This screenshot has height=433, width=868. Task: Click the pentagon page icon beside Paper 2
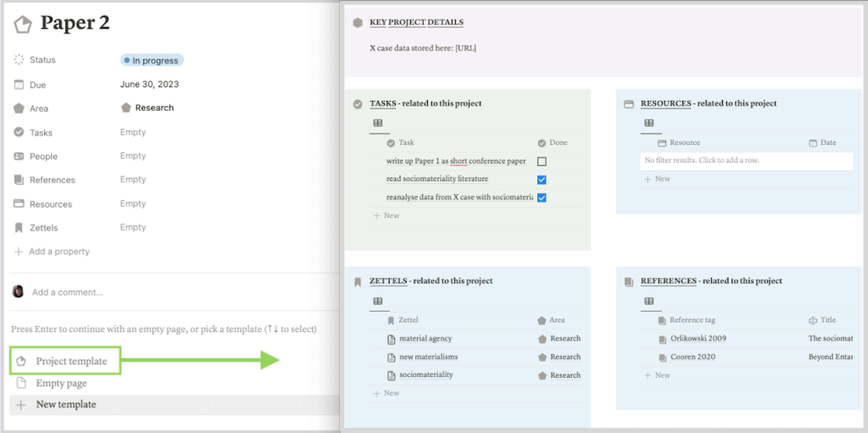coord(23,24)
